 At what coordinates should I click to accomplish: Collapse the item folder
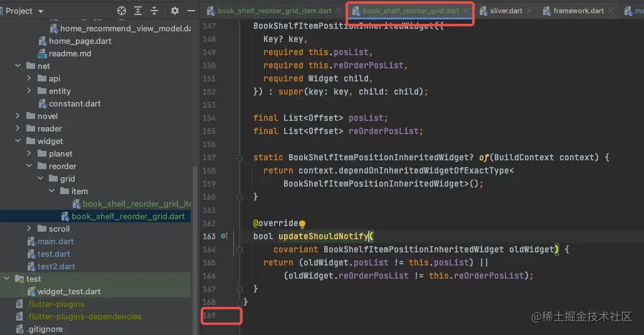coord(51,190)
